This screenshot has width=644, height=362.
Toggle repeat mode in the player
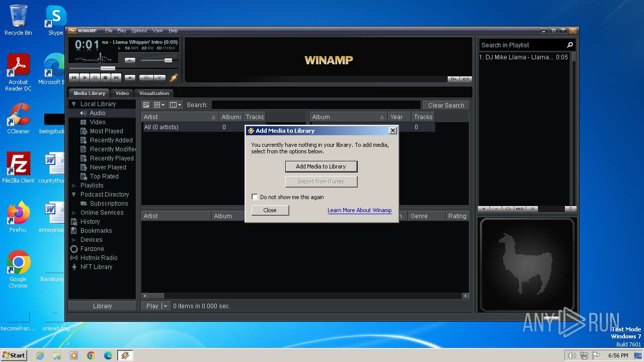[159, 77]
